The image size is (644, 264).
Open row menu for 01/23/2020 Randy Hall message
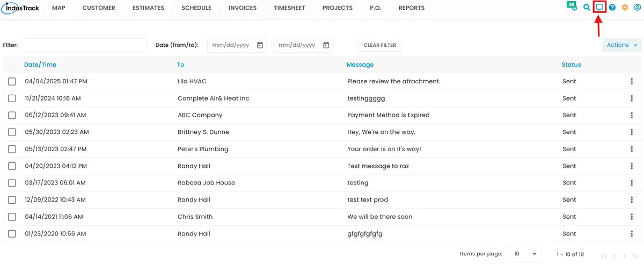[x=632, y=234]
